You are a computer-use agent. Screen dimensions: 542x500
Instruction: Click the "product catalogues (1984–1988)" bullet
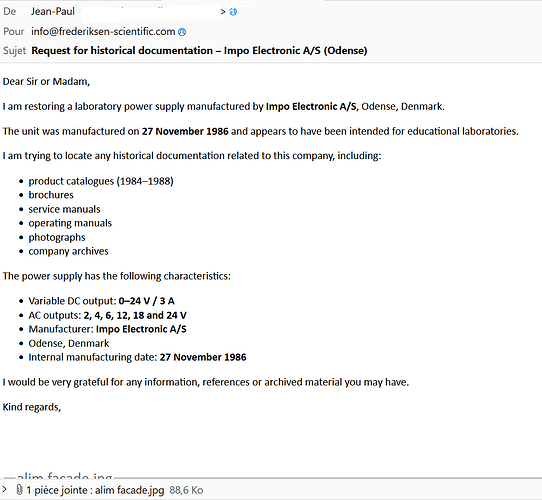101,181
